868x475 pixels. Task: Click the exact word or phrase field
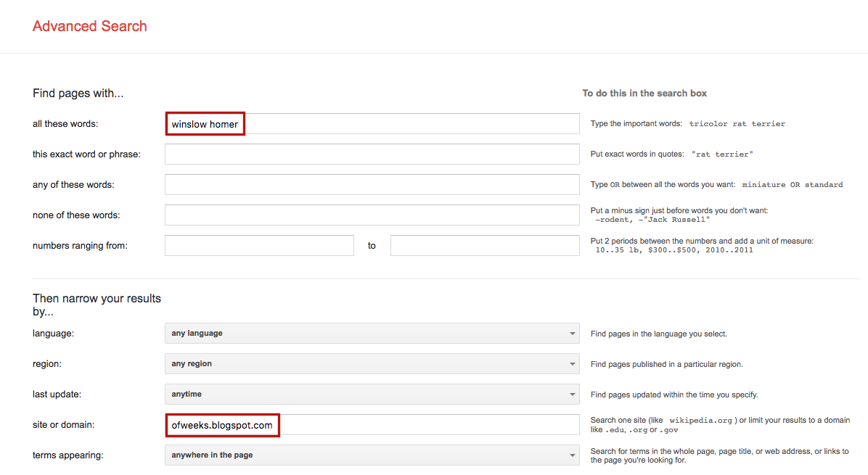[x=372, y=154]
